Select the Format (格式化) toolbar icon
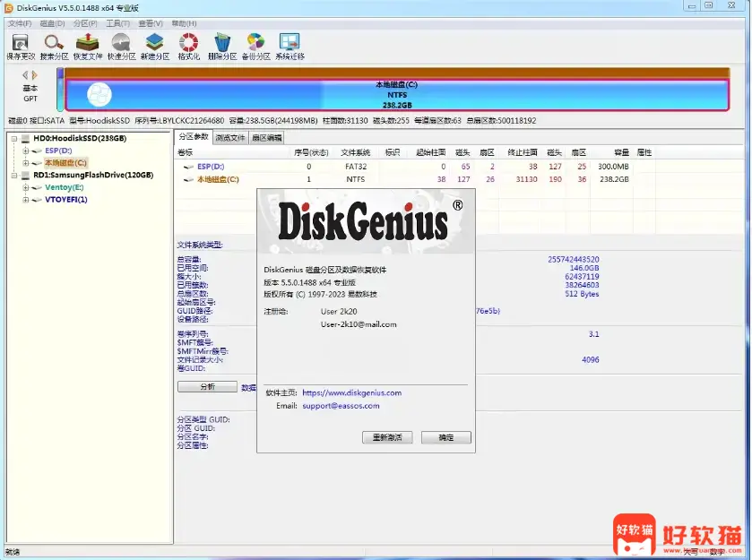Screen dimensions: 752x560 pos(188,47)
